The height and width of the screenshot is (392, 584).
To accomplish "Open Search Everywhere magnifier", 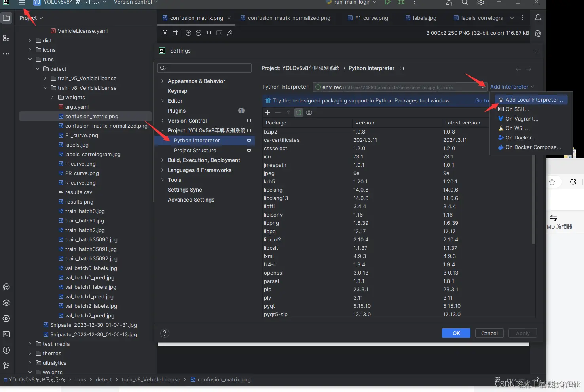I will [465, 2].
